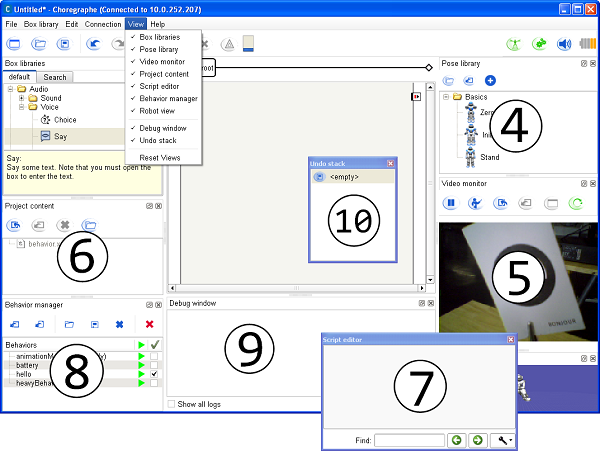The height and width of the screenshot is (451, 600).
Task: Click red X icon in Behavior manager
Action: click(149, 325)
